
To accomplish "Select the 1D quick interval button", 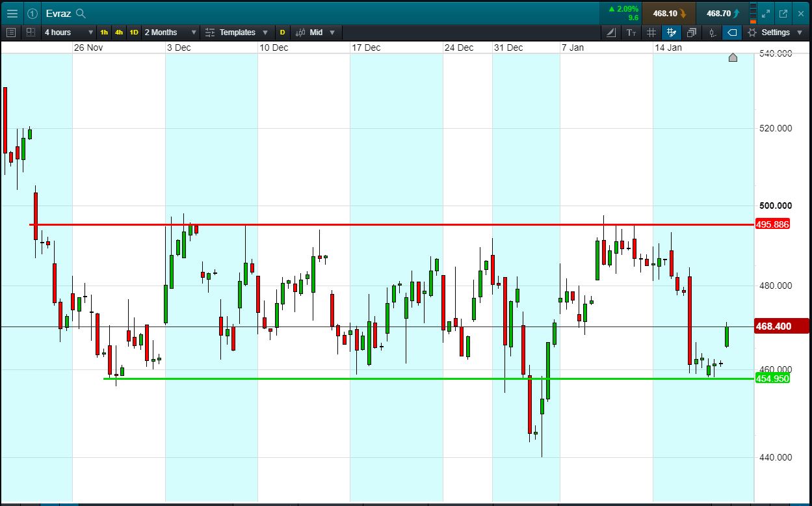I will click(x=134, y=32).
